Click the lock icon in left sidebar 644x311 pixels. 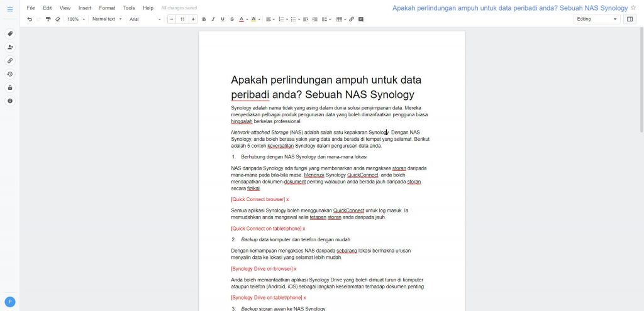point(10,87)
